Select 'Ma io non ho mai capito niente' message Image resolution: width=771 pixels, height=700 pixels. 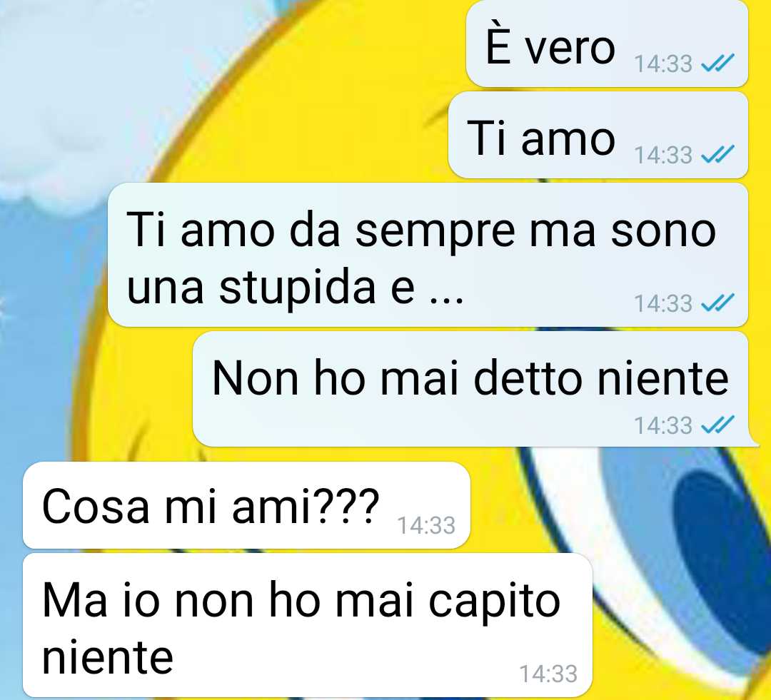tap(307, 625)
